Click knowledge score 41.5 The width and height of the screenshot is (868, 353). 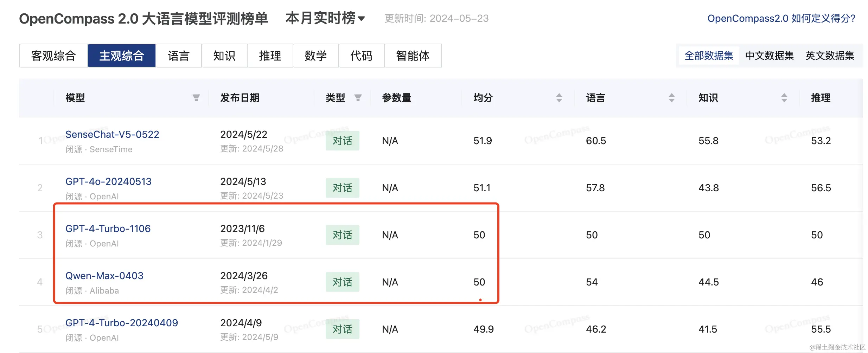point(708,329)
